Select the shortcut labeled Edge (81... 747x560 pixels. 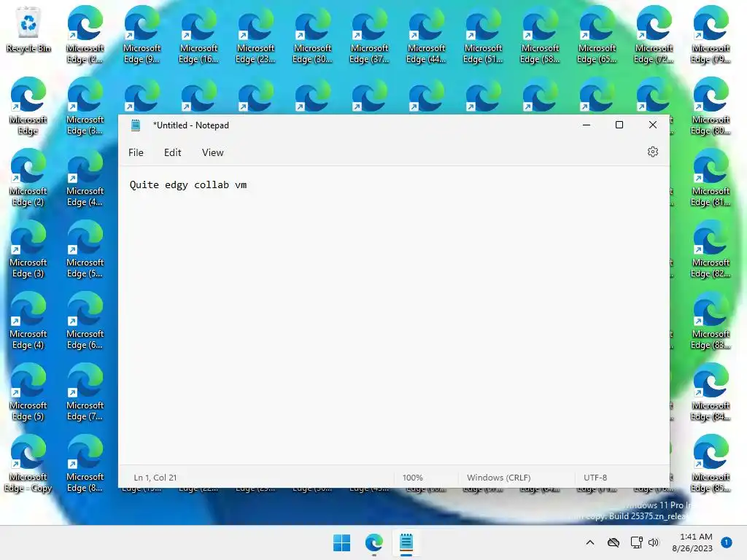coord(711,178)
